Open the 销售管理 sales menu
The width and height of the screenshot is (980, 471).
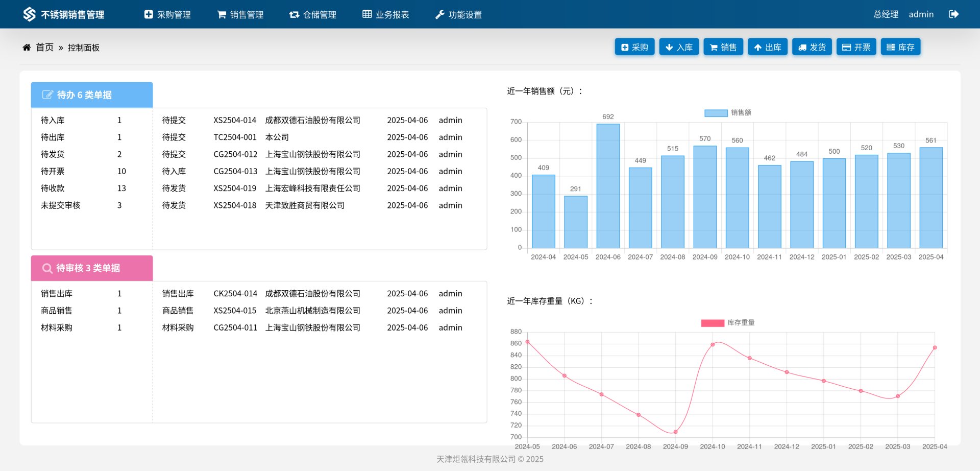pos(240,14)
